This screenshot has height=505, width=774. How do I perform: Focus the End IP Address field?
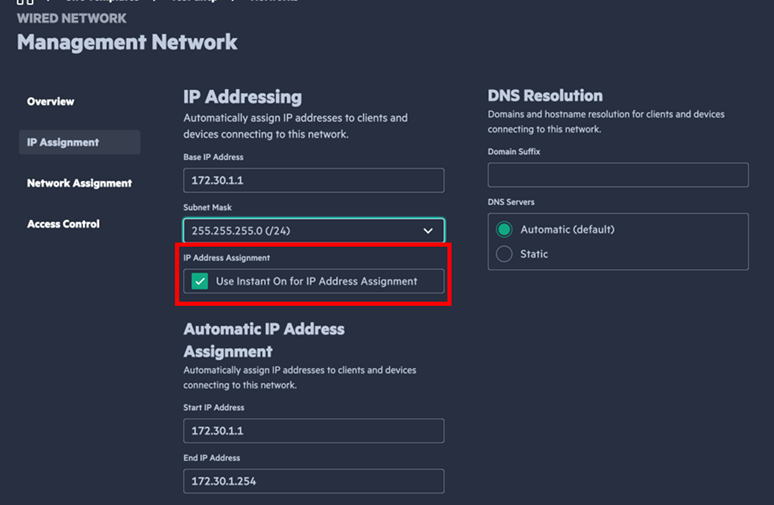tap(313, 481)
